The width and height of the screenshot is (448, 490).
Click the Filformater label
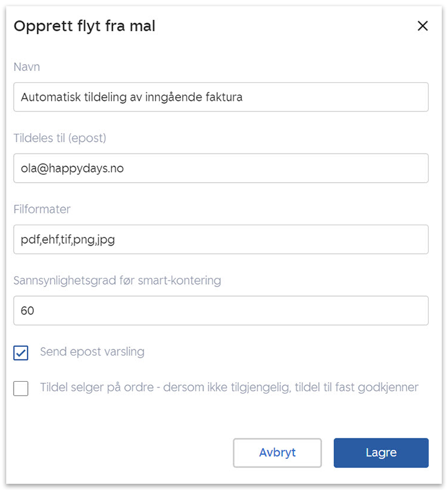point(42,209)
